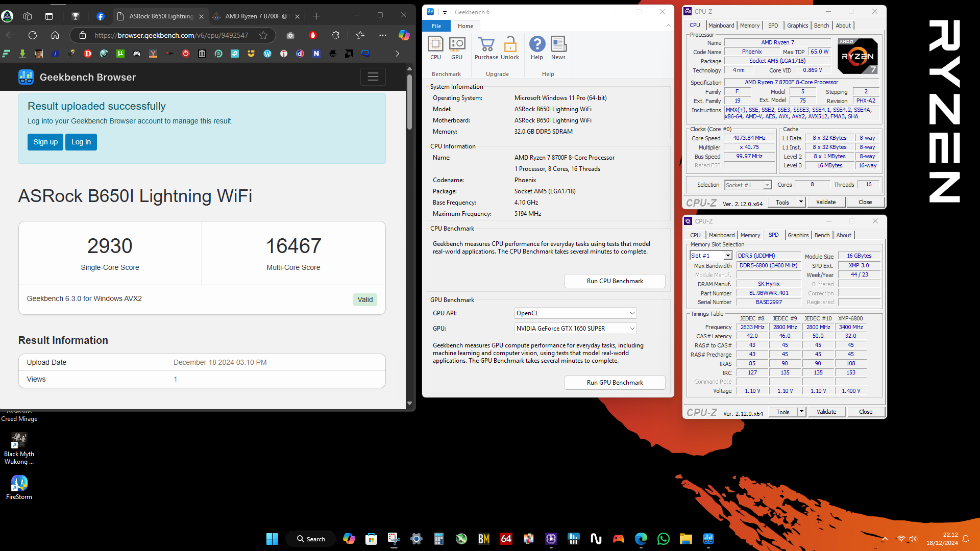
Task: Open the Black Myth Wukong desktop shortcut
Action: coord(19,448)
